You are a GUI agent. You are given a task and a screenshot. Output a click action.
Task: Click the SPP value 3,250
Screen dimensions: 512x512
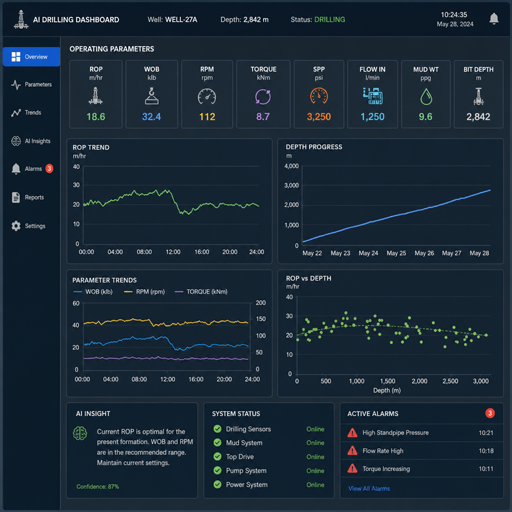[319, 117]
